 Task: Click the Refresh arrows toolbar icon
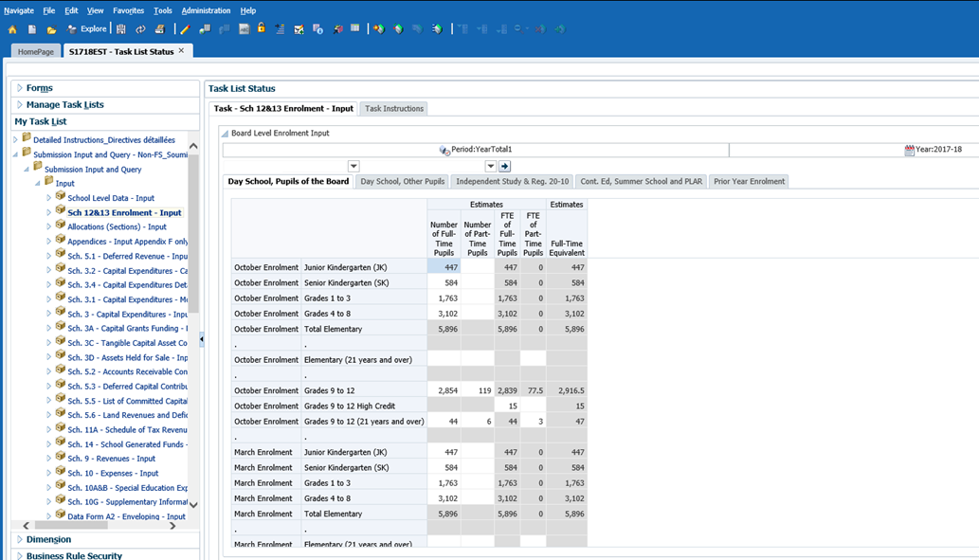click(140, 29)
